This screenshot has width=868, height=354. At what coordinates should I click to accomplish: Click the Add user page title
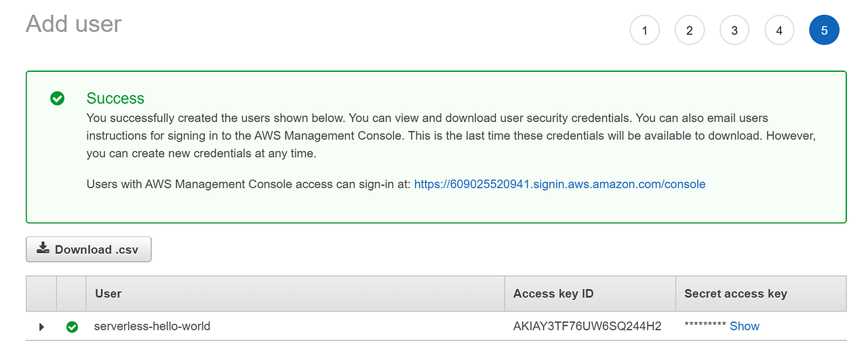click(x=74, y=24)
